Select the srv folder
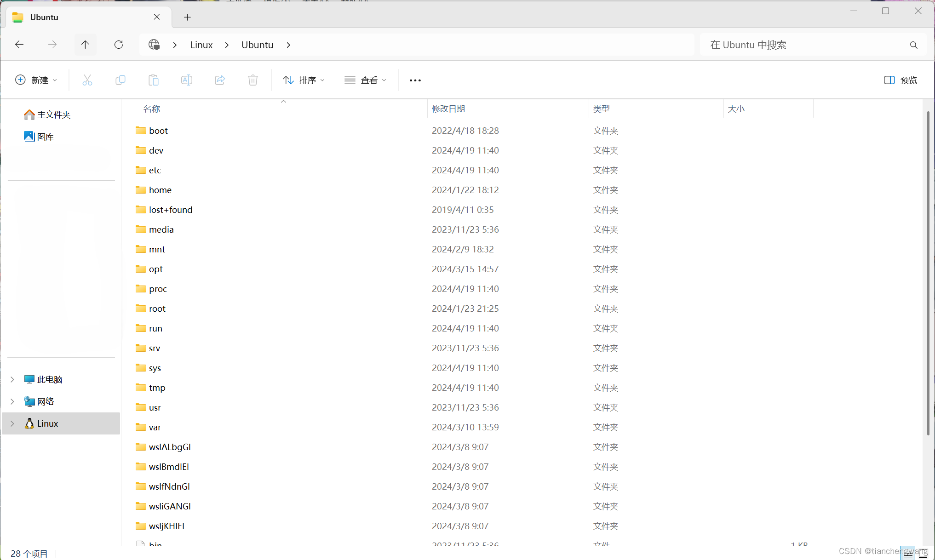The image size is (935, 560). click(155, 348)
